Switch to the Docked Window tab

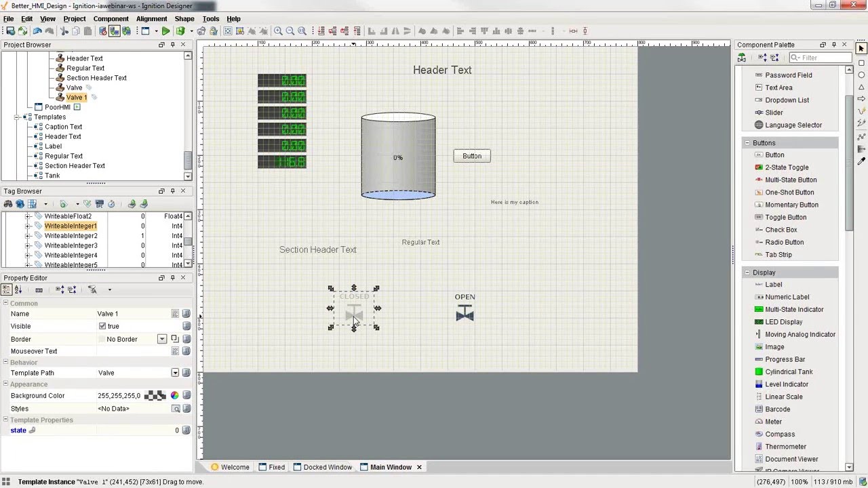coord(322,467)
